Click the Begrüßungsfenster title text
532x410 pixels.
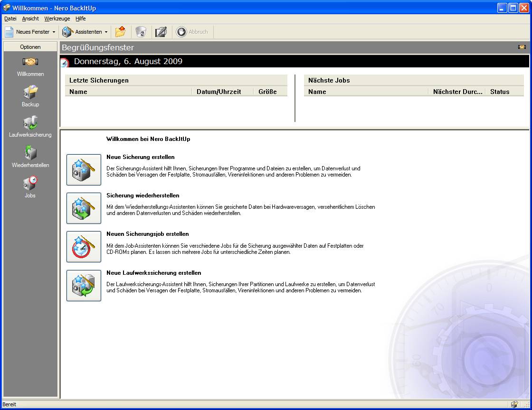[98, 47]
